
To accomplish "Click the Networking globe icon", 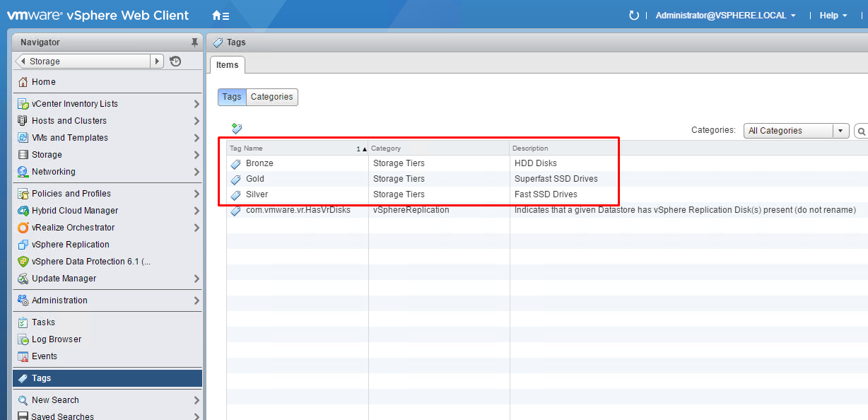I will [23, 172].
